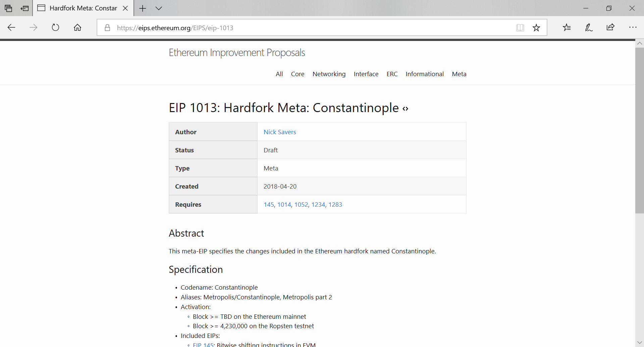Restore down the browser window
Viewport: 644px width, 347px height.
click(x=609, y=8)
